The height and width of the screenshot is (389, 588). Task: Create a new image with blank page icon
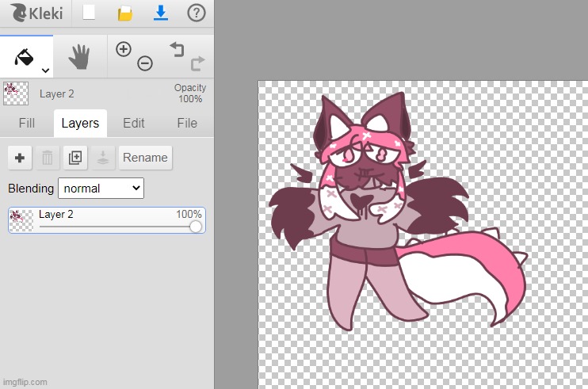coord(90,13)
